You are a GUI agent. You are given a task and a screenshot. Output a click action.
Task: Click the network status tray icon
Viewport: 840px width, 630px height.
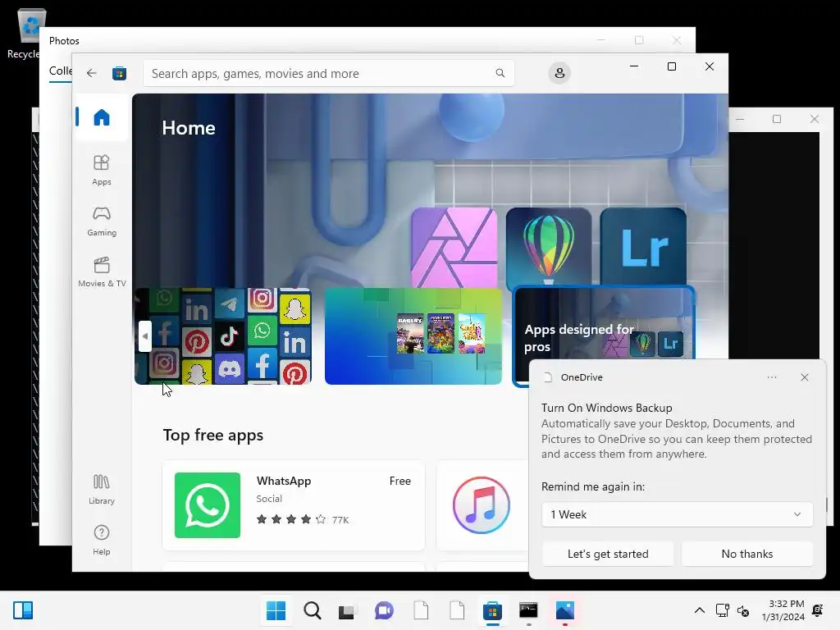point(722,610)
